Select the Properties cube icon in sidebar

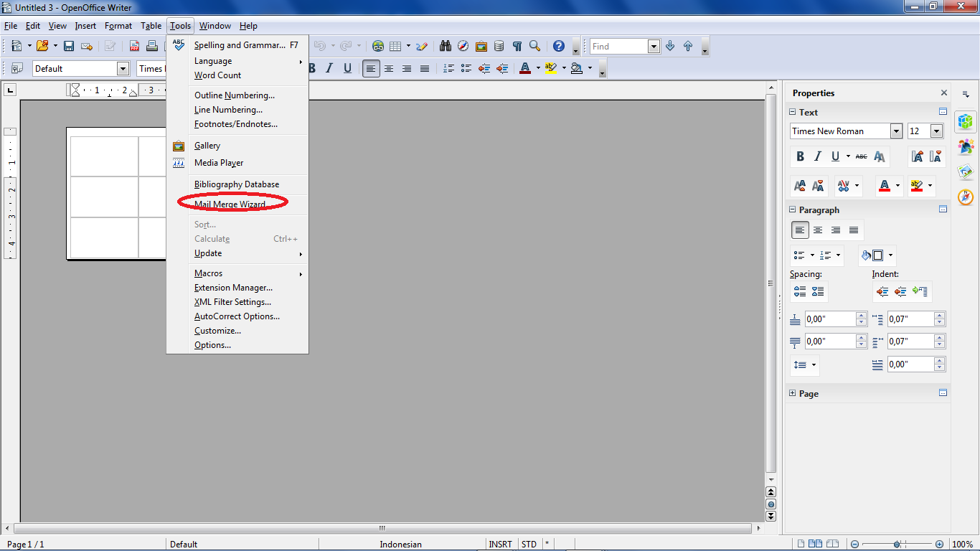pos(966,123)
